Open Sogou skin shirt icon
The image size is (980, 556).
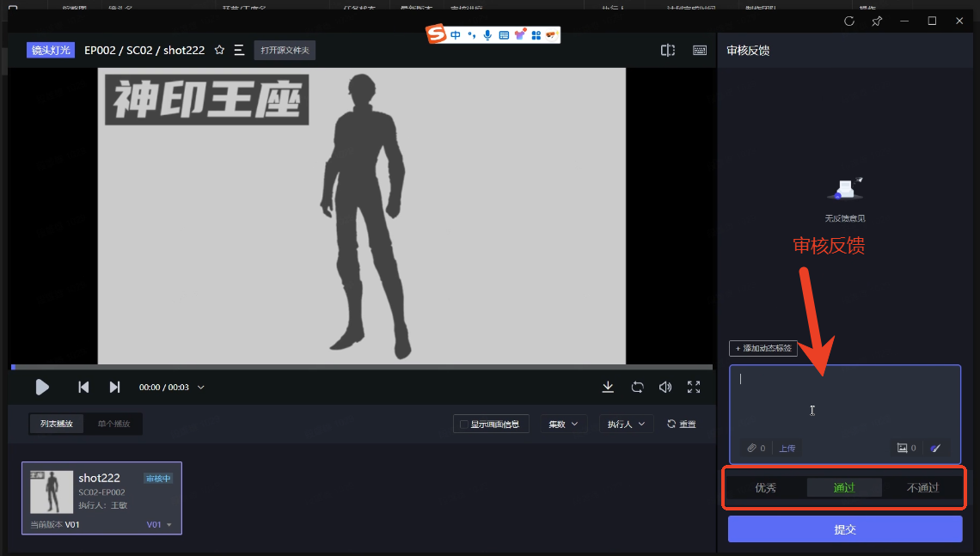(520, 34)
